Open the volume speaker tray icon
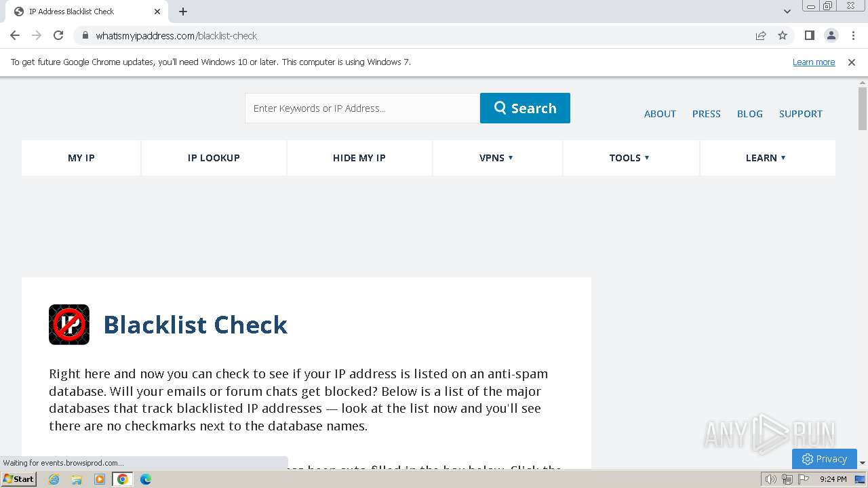Screen dimensions: 868x488 coord(771,479)
